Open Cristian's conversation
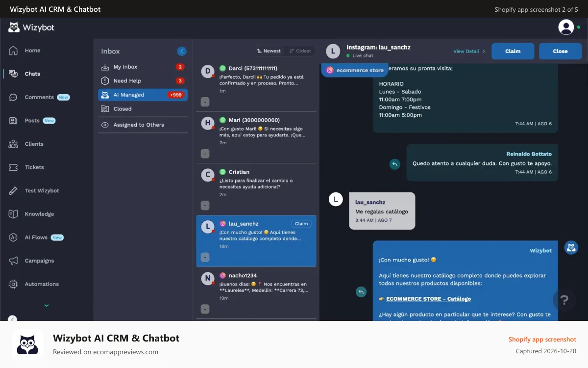 click(256, 189)
